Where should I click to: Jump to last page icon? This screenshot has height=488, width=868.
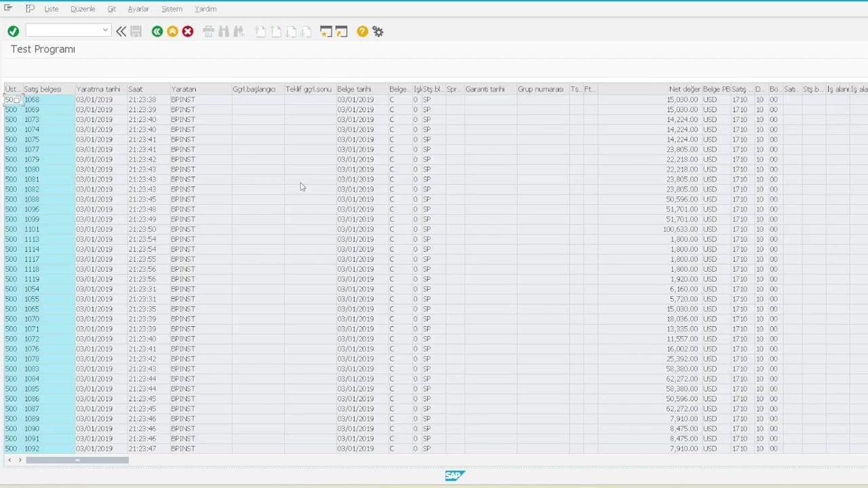pos(306,31)
